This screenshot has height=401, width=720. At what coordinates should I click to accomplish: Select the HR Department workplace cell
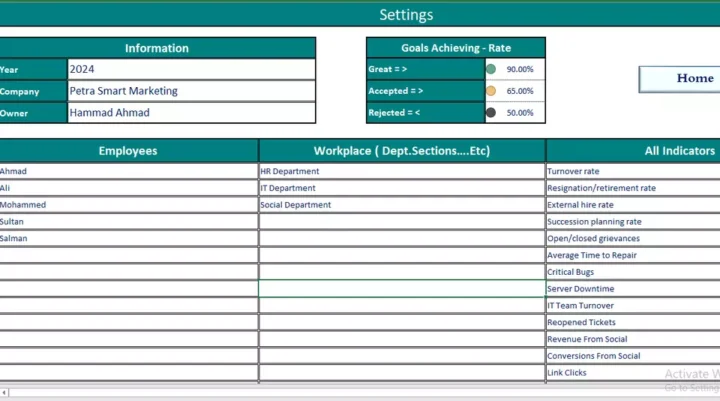coord(401,172)
